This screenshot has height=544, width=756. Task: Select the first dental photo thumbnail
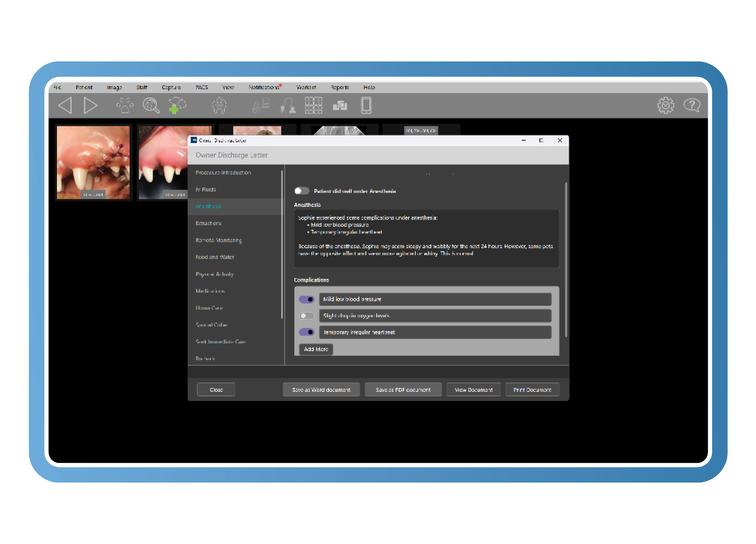pos(93,162)
